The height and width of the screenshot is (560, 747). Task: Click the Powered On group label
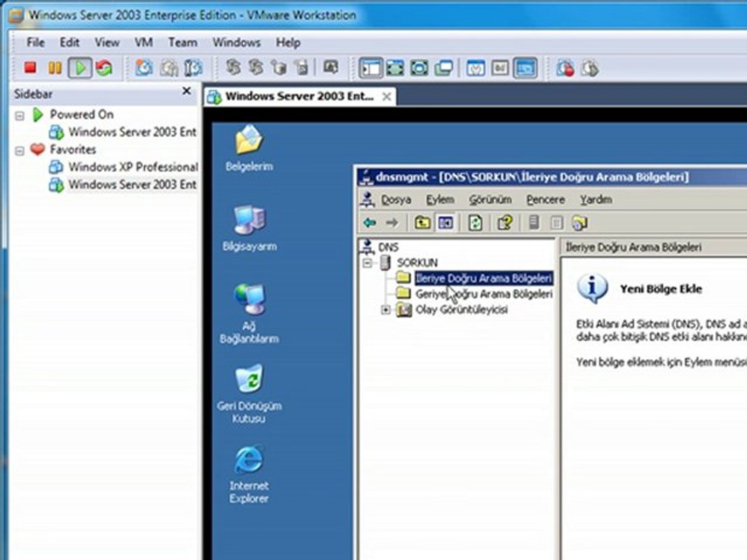tap(81, 115)
